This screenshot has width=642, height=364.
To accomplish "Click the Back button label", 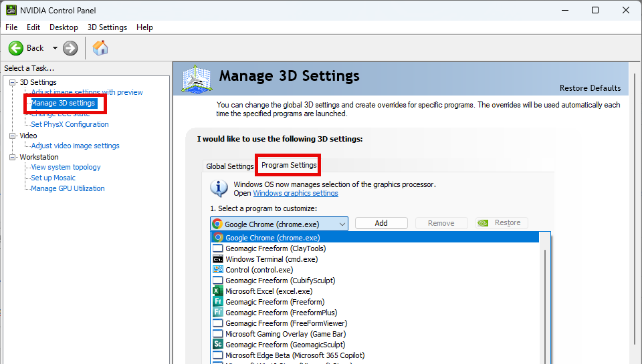I will click(x=35, y=48).
